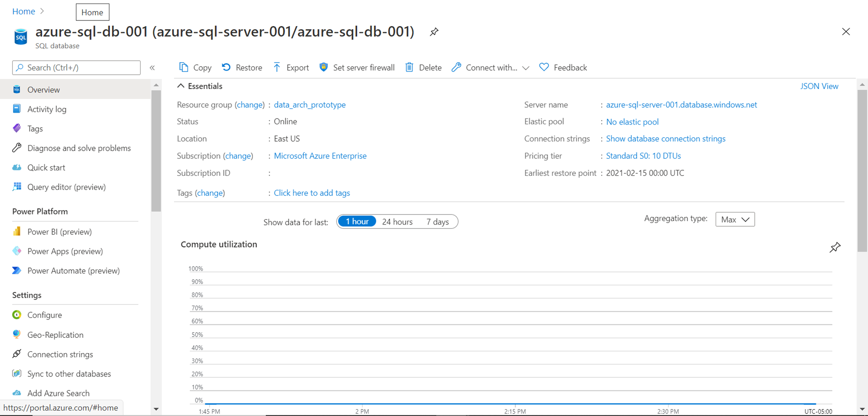Viewport: 868px width, 416px height.
Task: Click the Geo-Replication globe icon
Action: [17, 334]
